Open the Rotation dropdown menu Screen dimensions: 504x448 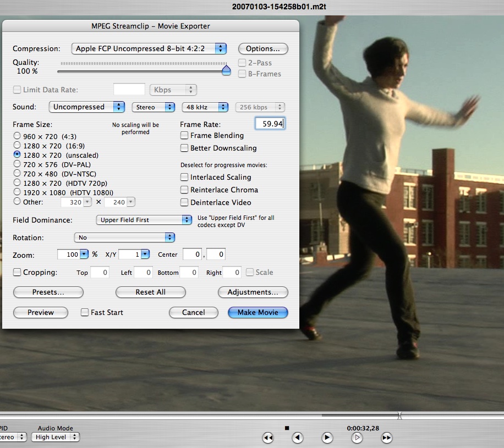point(124,237)
